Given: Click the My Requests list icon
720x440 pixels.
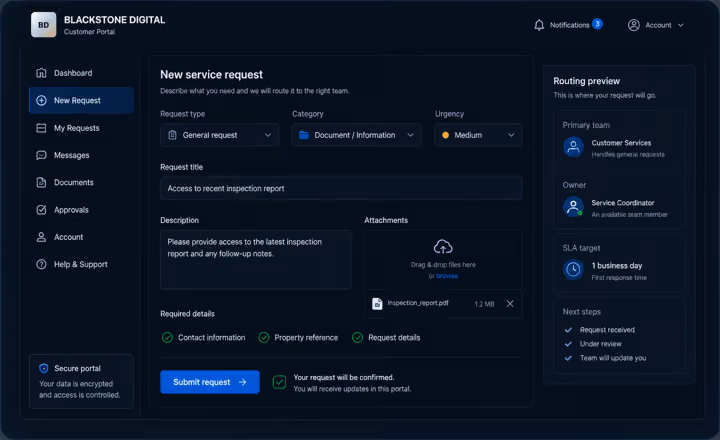Looking at the screenshot, I should coord(41,128).
